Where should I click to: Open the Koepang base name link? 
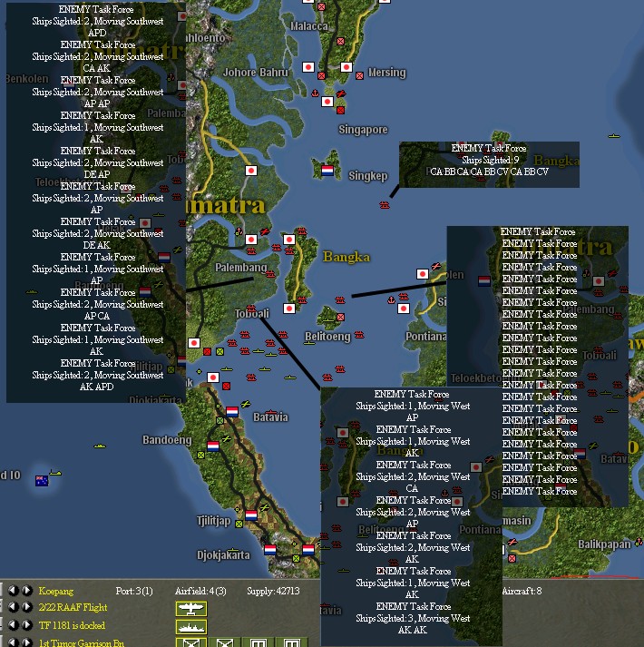[x=56, y=591]
